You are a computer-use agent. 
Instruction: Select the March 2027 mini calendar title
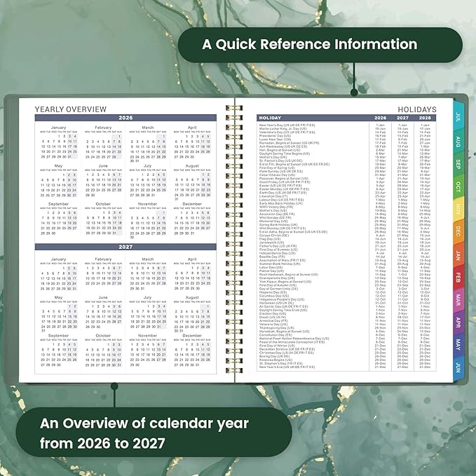click(147, 259)
